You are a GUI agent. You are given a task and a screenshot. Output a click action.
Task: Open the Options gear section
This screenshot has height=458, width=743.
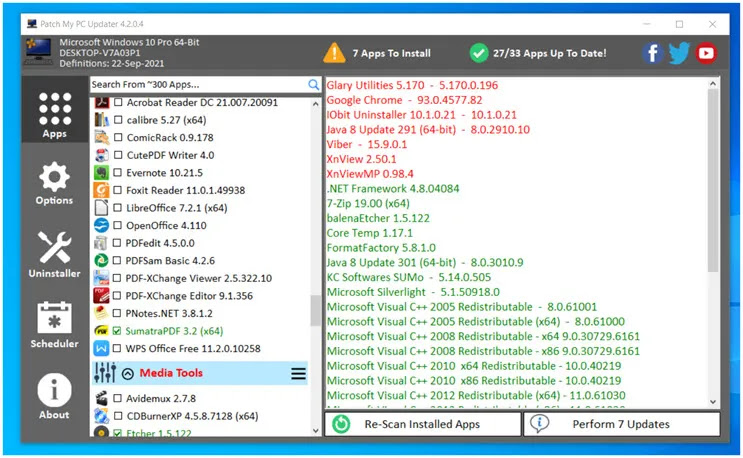pos(54,183)
